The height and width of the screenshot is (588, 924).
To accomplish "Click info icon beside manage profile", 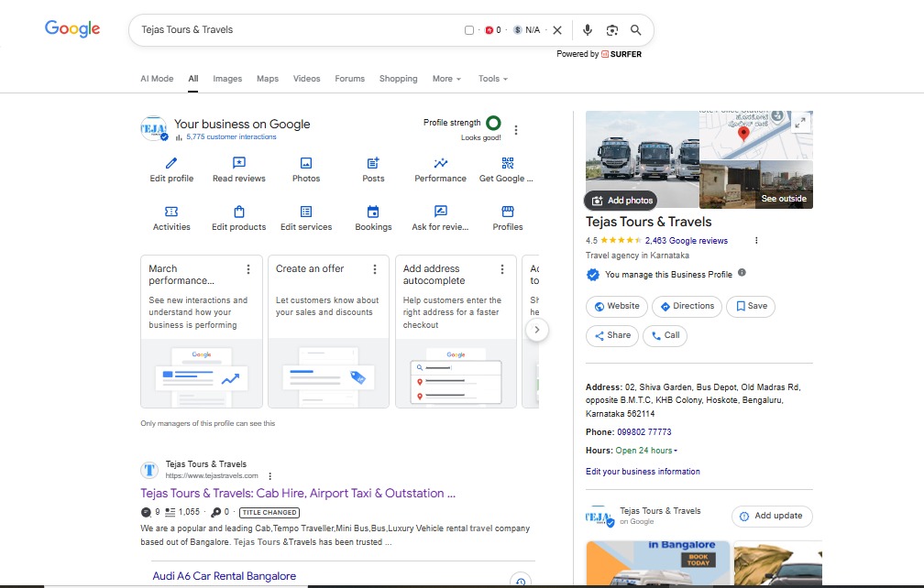I will (742, 273).
